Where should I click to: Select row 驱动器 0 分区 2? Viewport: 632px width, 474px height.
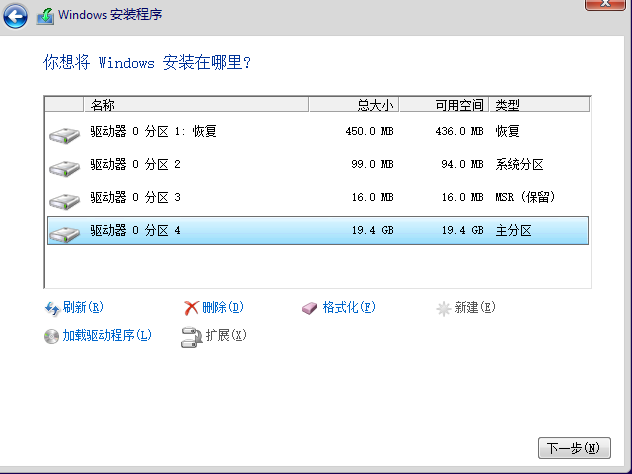[x=318, y=165]
